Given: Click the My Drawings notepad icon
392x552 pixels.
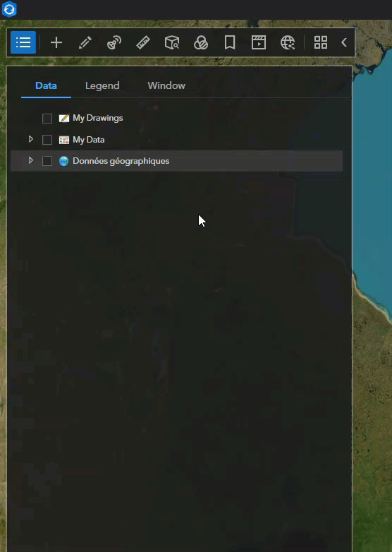Looking at the screenshot, I should [64, 118].
